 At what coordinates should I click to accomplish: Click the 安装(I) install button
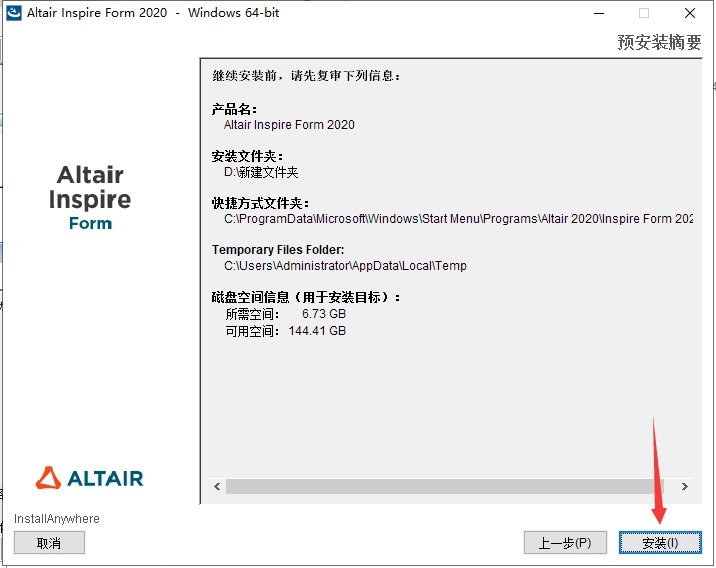click(660, 542)
